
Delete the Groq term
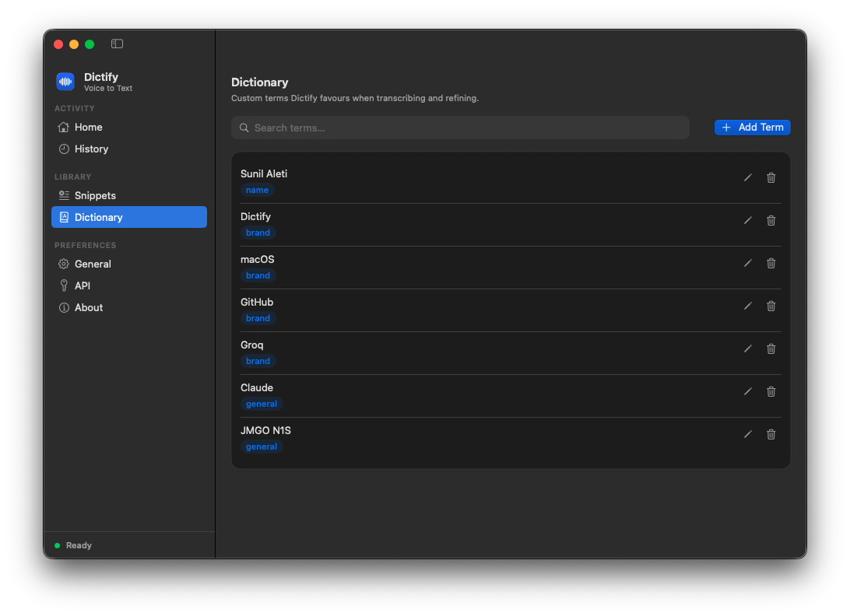771,349
